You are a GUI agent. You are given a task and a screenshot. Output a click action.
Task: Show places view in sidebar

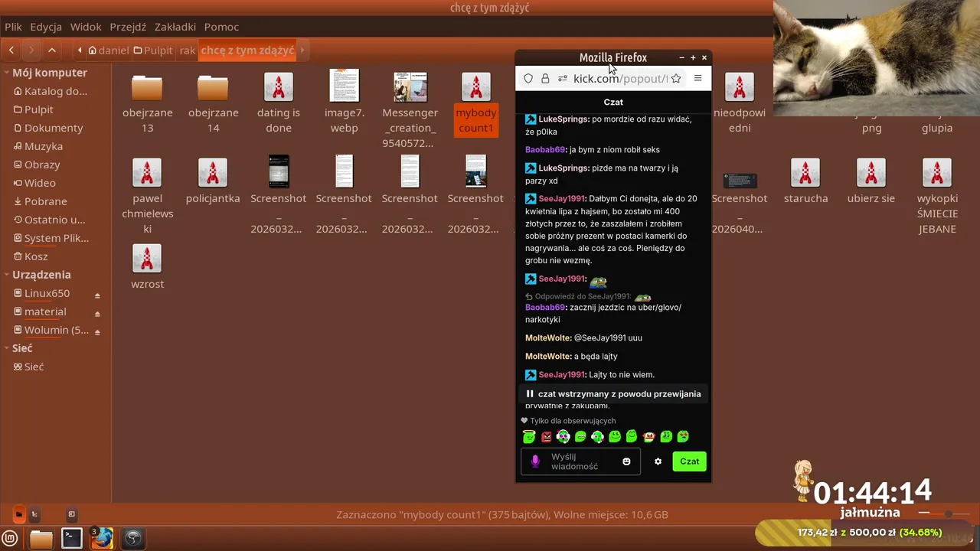(19, 514)
